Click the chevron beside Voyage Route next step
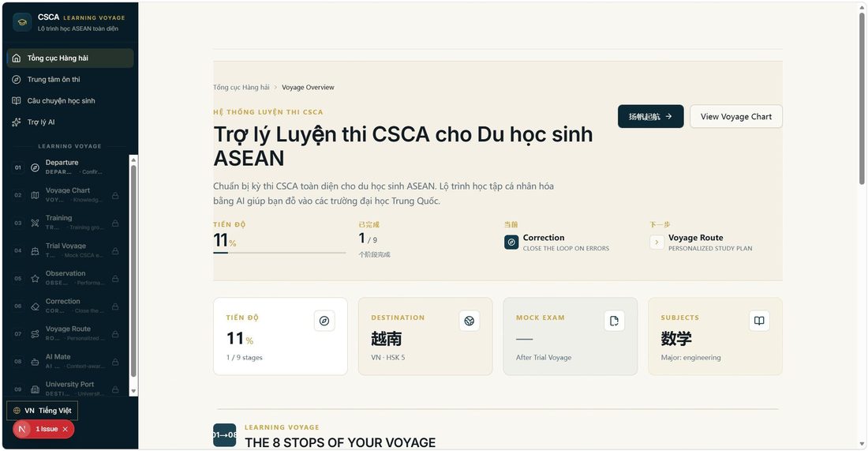868x451 pixels. click(x=657, y=242)
